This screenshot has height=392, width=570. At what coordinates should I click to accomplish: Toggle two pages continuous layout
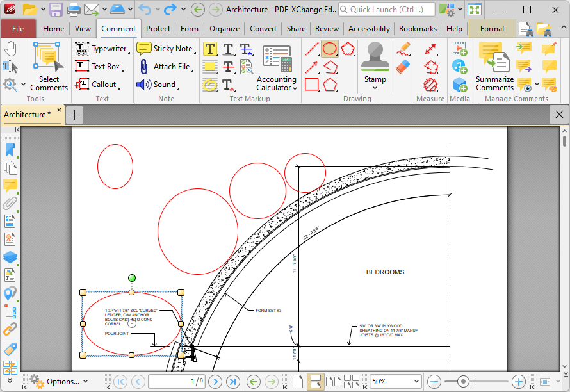[x=351, y=382]
